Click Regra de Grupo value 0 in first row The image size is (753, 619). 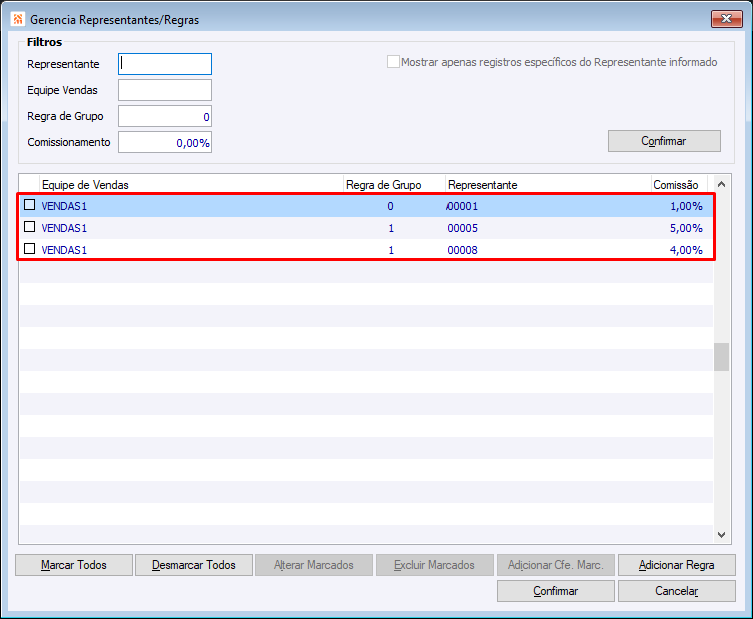[390, 206]
